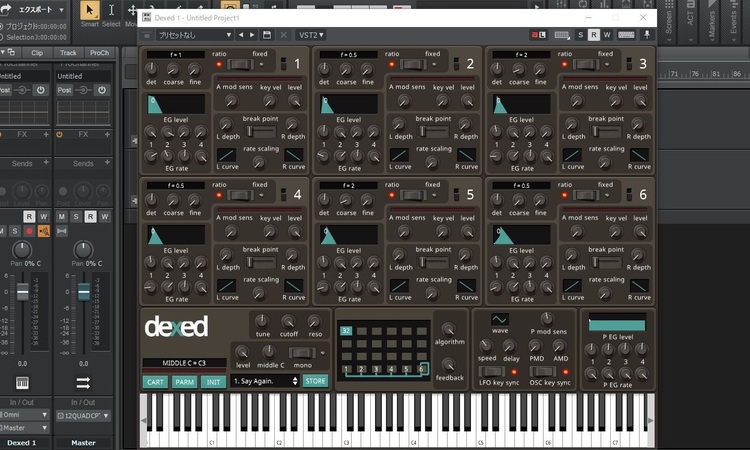Click operator 1 break point slider
The image size is (750, 450).
point(261,131)
